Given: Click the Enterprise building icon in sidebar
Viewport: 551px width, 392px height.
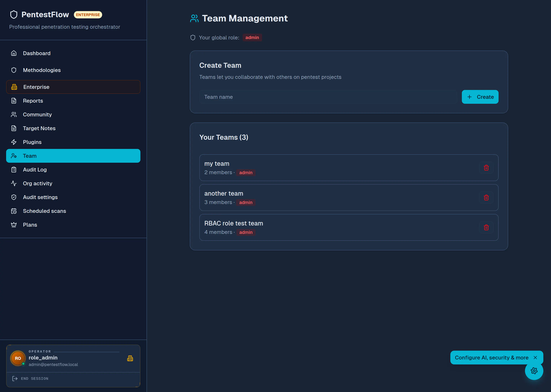Looking at the screenshot, I should point(14,87).
